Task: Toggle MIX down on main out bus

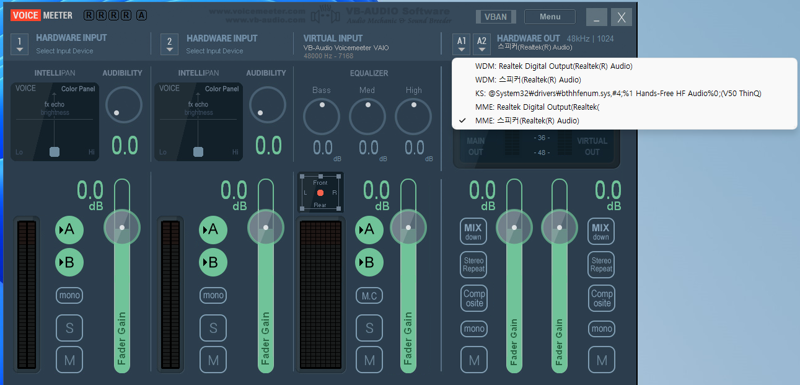Action: point(473,232)
